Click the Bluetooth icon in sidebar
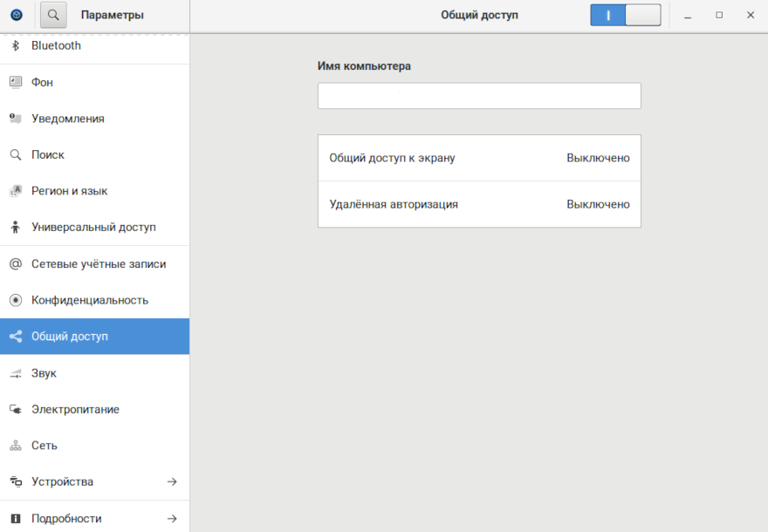Viewport: 768px width, 532px height. (15, 45)
